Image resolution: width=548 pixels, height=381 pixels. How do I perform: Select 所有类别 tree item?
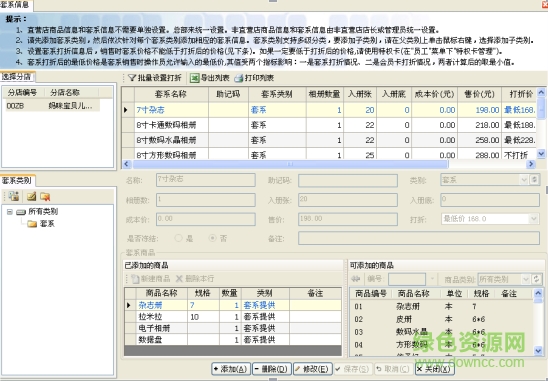[x=43, y=212]
